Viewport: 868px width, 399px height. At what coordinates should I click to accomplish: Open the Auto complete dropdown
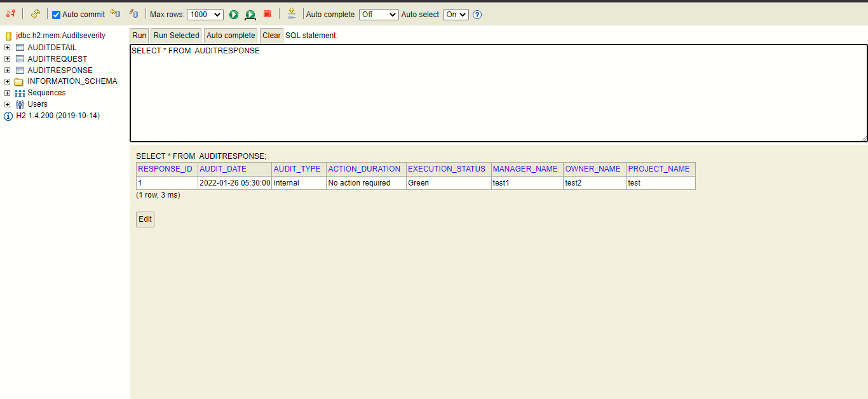click(379, 14)
